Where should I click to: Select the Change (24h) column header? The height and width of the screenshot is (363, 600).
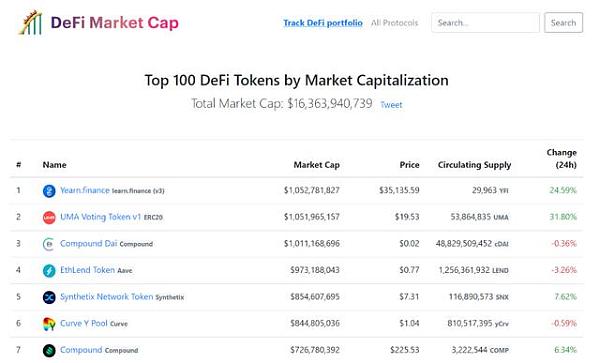pyautogui.click(x=561, y=158)
